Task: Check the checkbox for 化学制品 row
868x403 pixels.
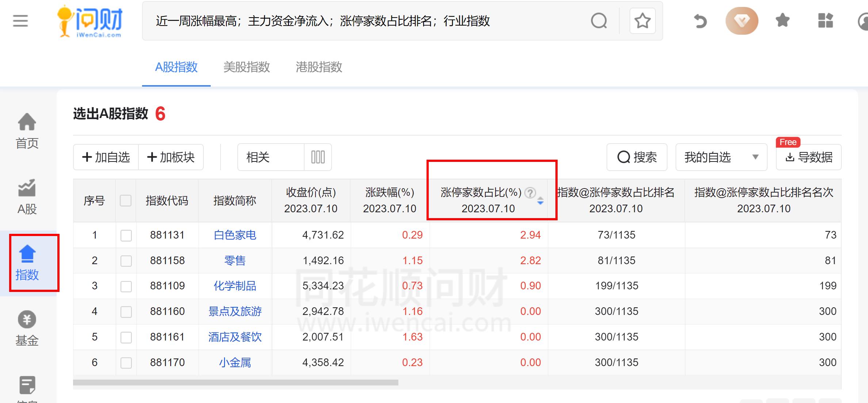Action: tap(126, 286)
